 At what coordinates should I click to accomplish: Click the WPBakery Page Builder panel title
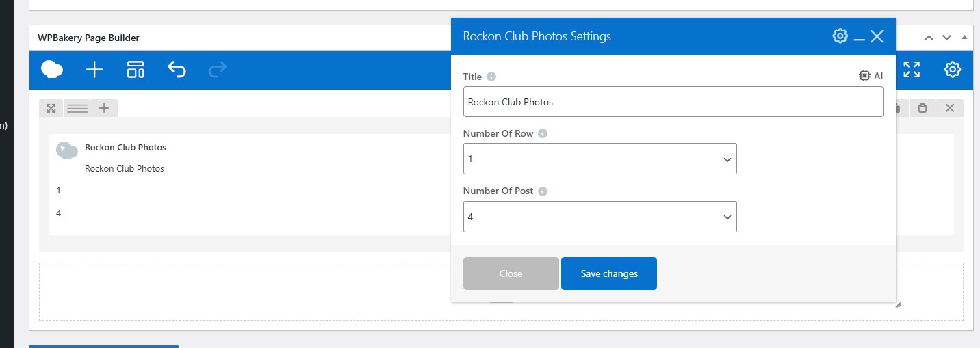tap(88, 38)
